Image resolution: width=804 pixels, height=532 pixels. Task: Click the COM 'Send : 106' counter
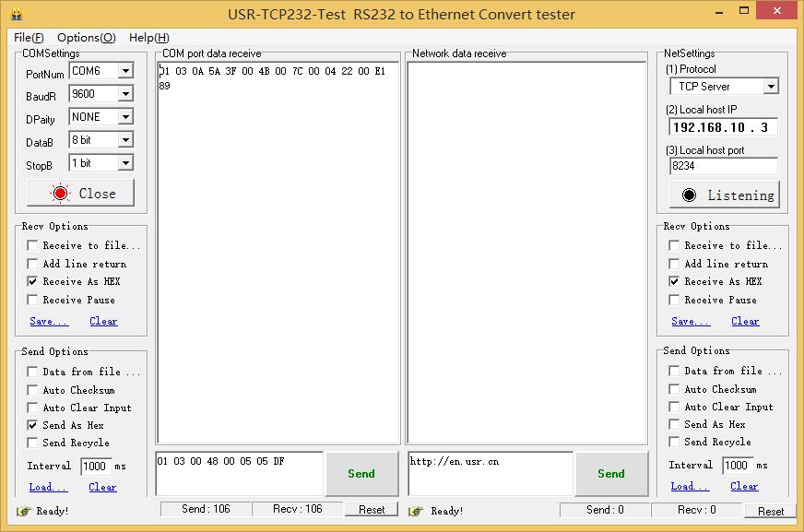click(206, 509)
